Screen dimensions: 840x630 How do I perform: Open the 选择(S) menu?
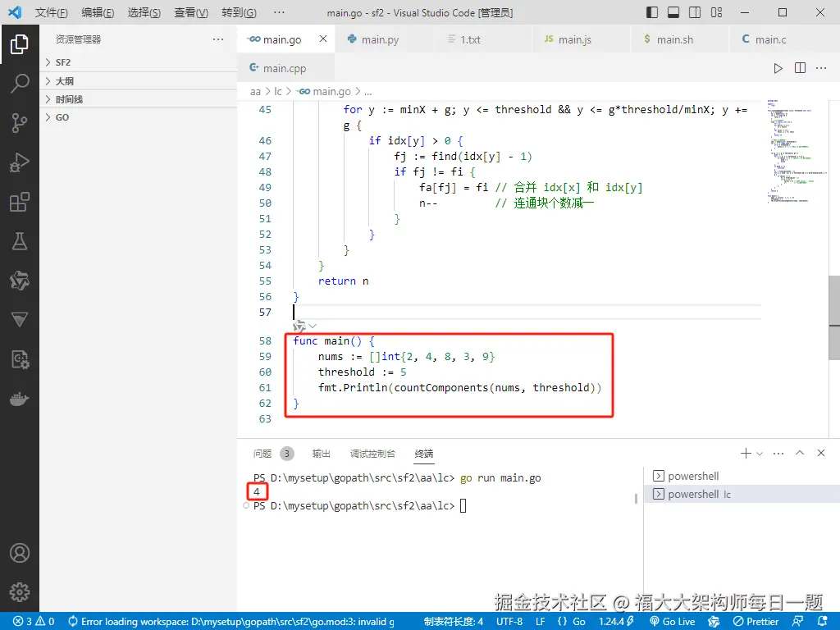[144, 12]
